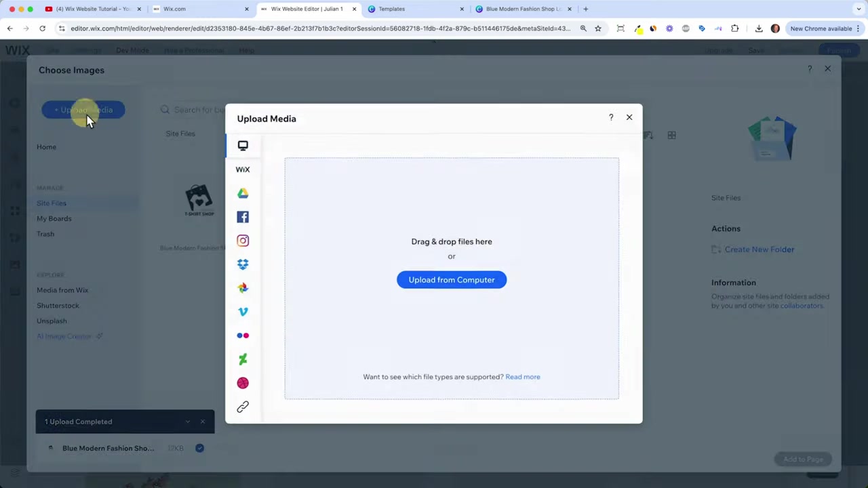
Task: Click the Add to Page button
Action: 803,460
